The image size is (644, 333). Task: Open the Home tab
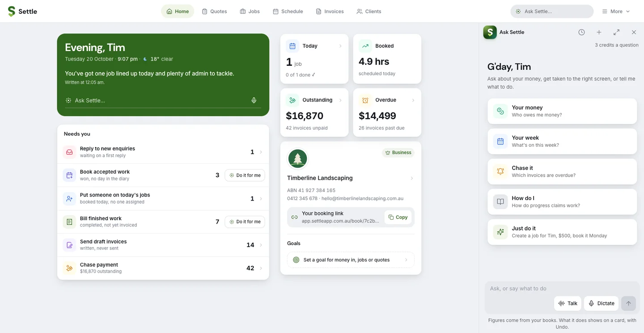pos(178,11)
